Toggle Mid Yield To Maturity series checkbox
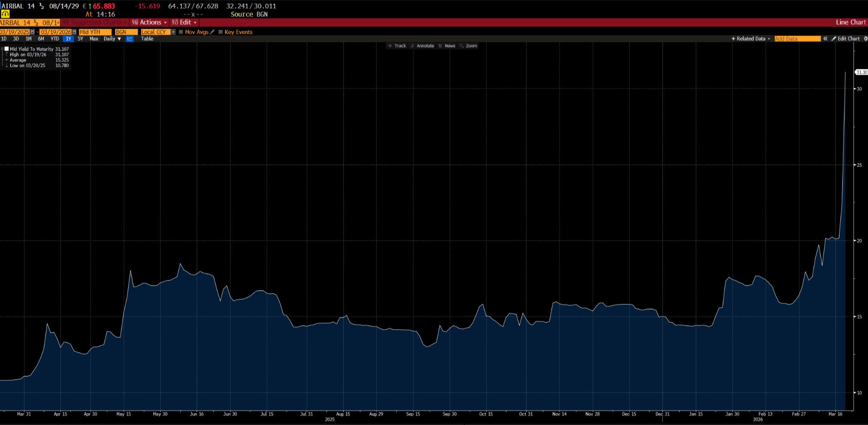This screenshot has height=425, width=868. click(6, 49)
